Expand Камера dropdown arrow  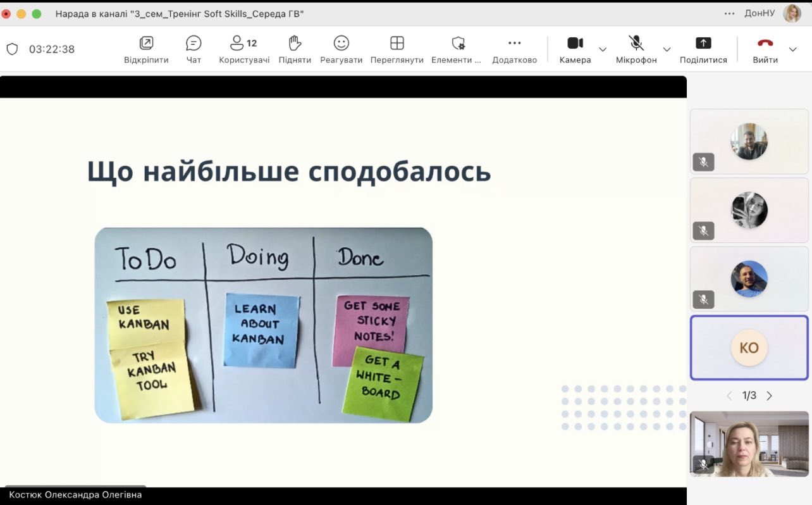click(x=603, y=49)
